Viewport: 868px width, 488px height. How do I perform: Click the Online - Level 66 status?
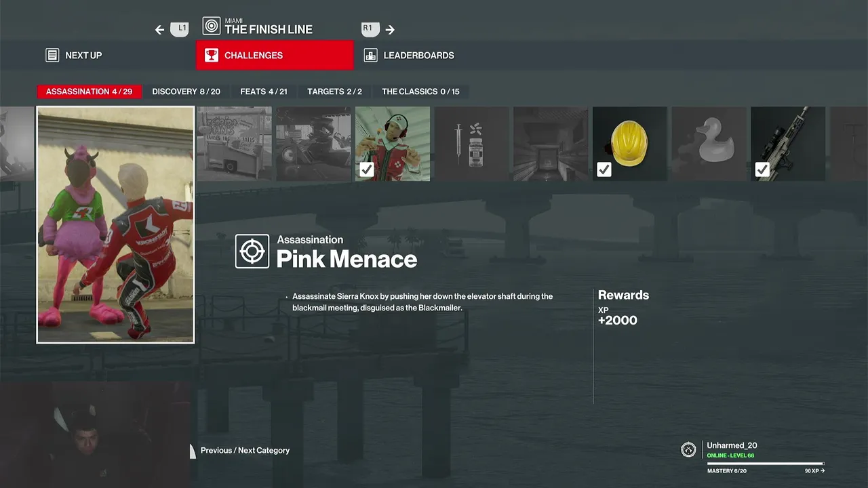730,455
